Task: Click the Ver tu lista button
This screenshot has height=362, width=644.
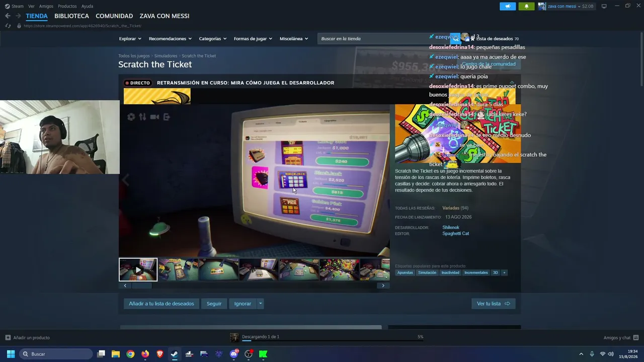Action: [493, 304]
